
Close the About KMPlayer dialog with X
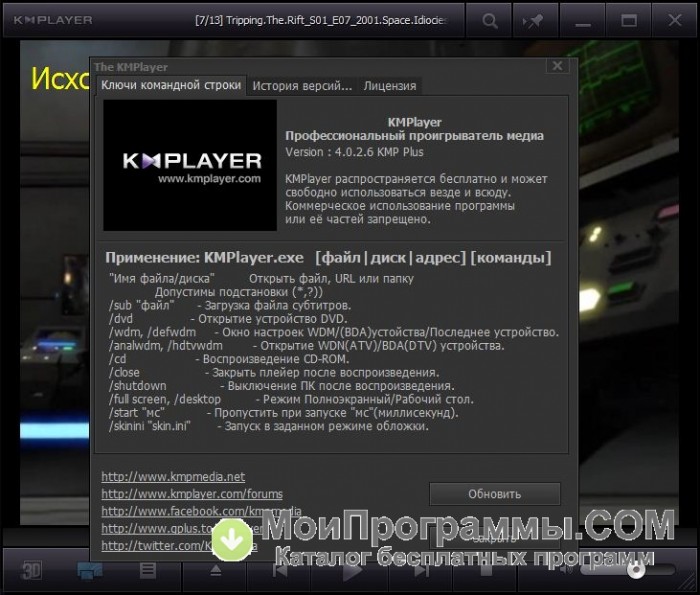click(x=557, y=66)
